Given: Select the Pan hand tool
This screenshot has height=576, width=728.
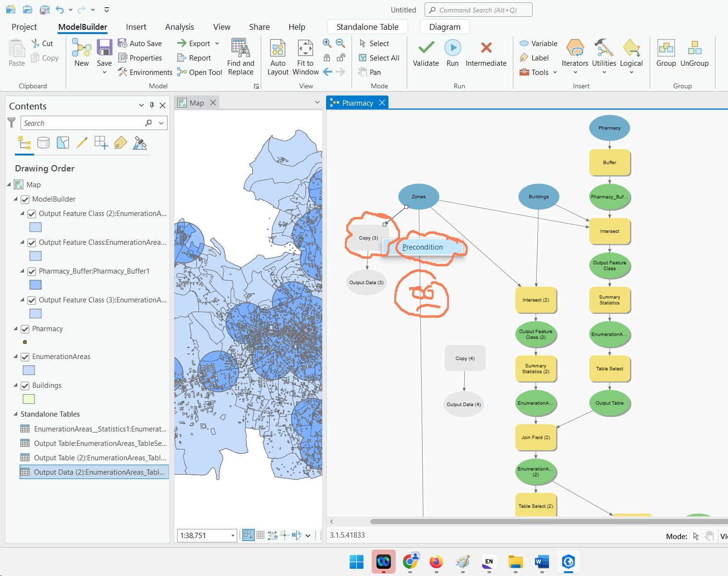Looking at the screenshot, I should click(370, 72).
